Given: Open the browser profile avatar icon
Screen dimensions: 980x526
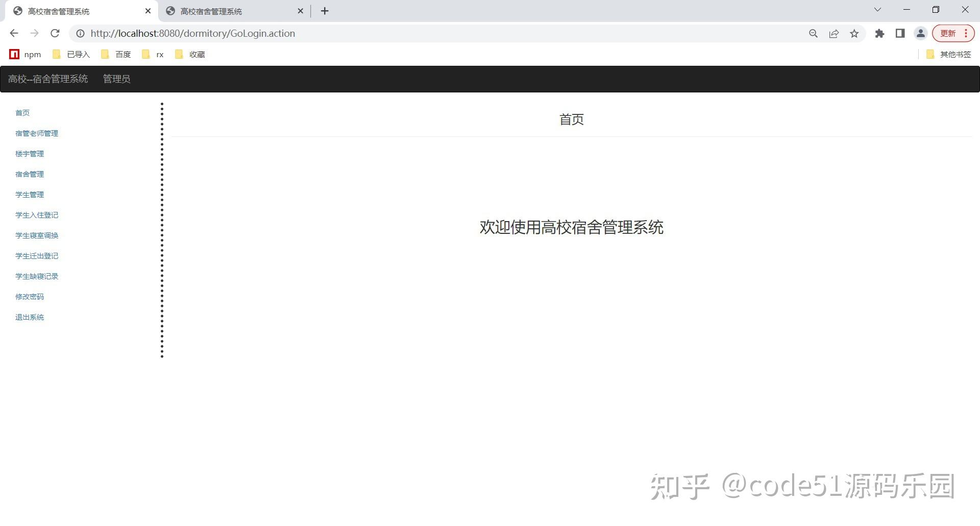Looking at the screenshot, I should click(x=920, y=33).
